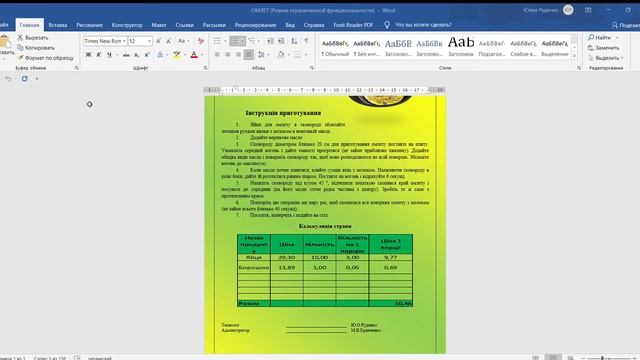Viewport: 640px width, 360px height.
Task: Apply Заголовок title style (large Aab)
Action: [x=461, y=47]
